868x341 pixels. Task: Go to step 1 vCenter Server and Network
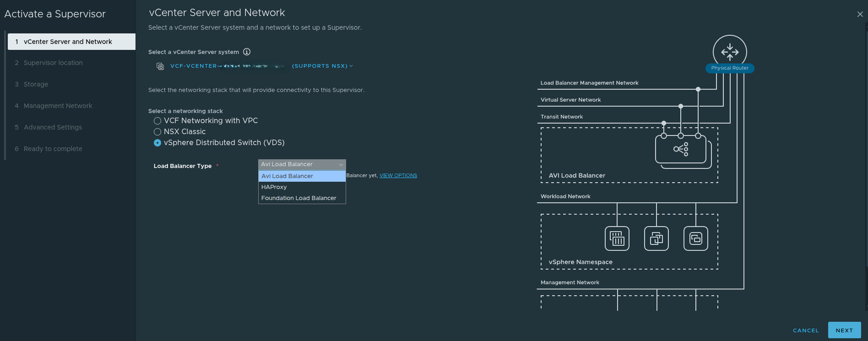point(71,42)
